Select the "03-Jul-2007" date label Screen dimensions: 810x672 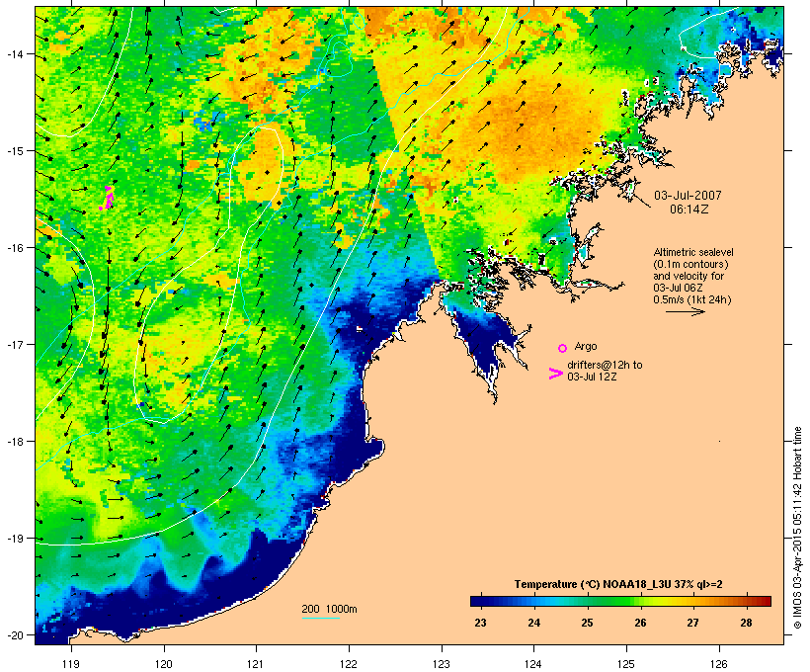688,196
